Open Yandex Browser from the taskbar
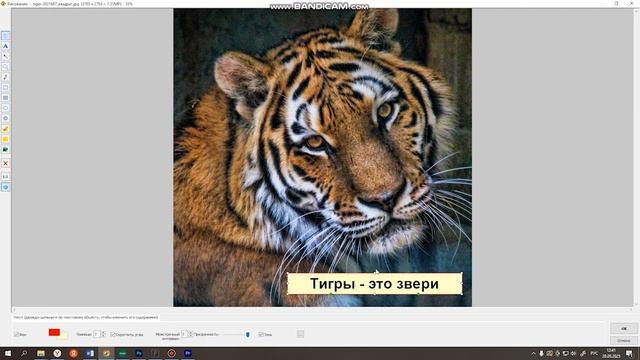 [57, 353]
